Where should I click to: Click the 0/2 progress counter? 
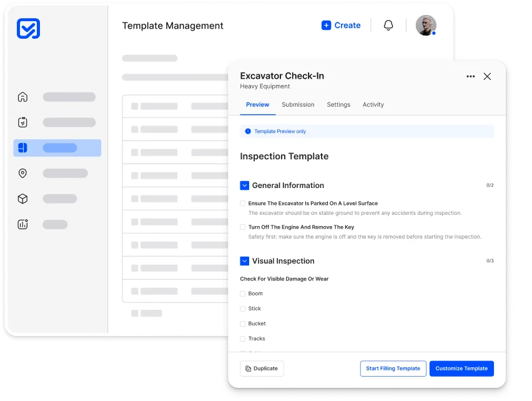(490, 186)
